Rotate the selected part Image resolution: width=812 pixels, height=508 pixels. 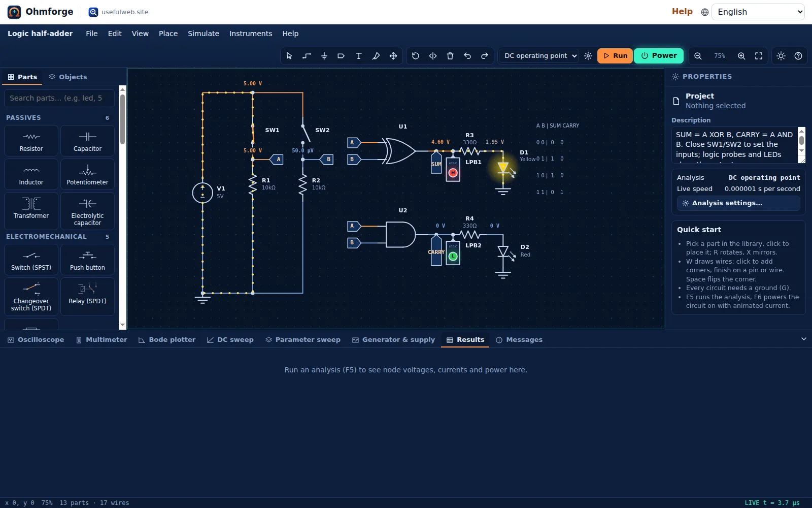coord(415,56)
